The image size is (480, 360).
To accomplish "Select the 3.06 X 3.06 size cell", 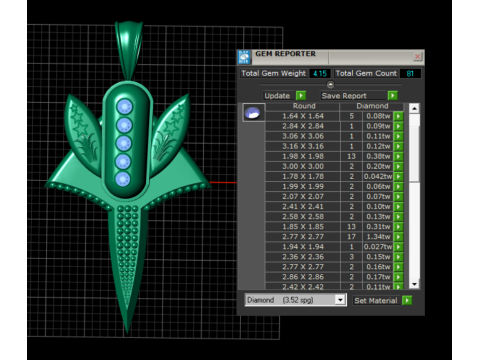I will click(303, 136).
